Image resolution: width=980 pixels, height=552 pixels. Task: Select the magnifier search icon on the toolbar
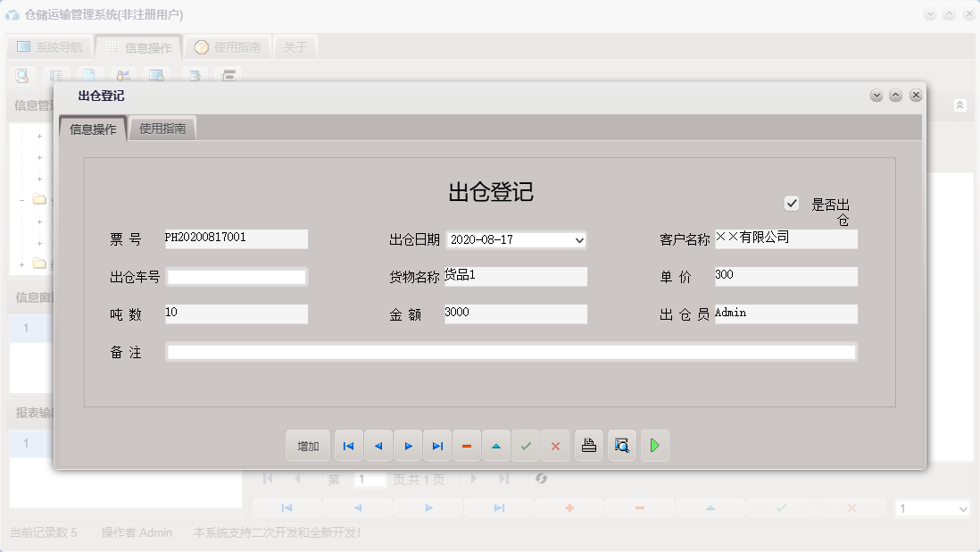23,76
